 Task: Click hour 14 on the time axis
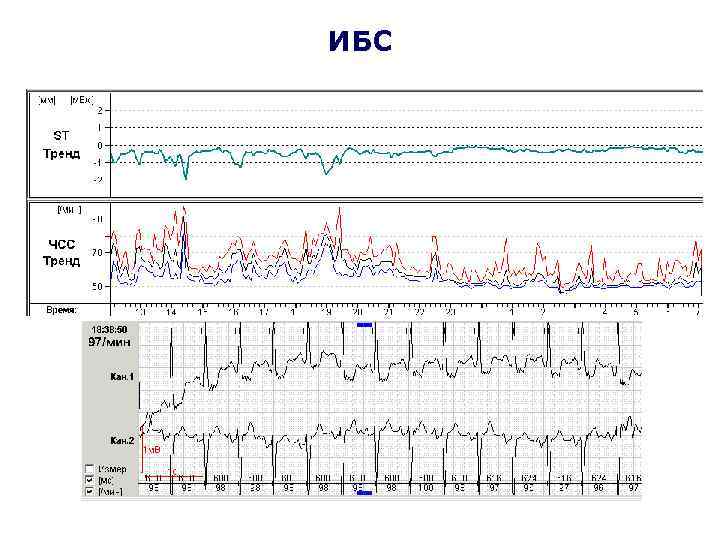(171, 313)
